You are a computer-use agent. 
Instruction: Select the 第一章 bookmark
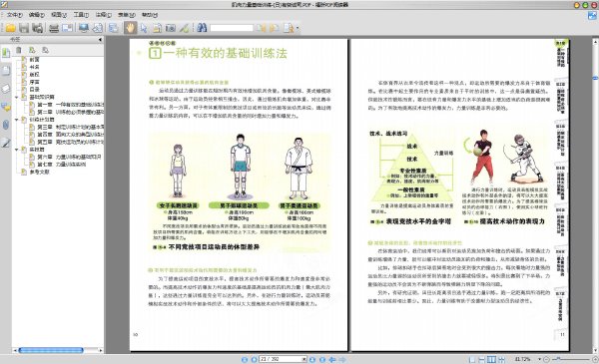(70, 105)
